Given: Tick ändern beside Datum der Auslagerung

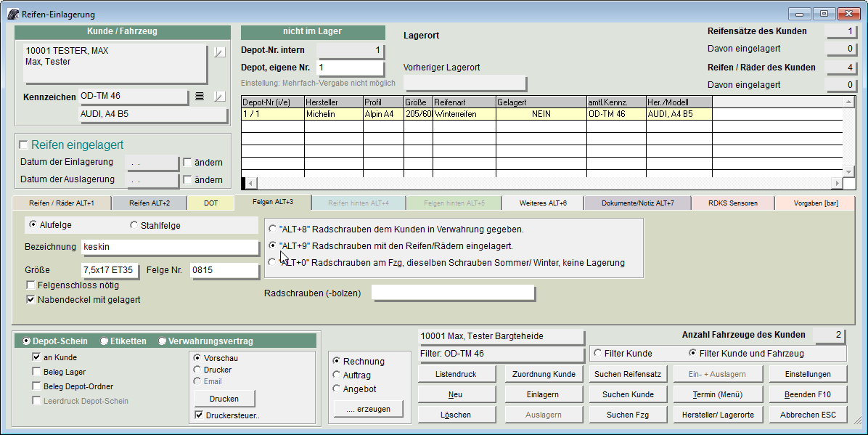Looking at the screenshot, I should tap(188, 179).
